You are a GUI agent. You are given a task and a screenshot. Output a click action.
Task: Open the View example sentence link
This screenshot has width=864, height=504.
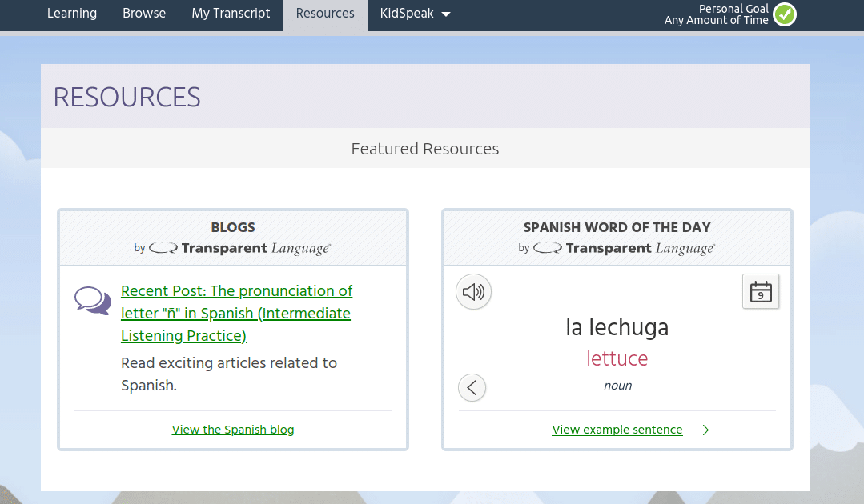[x=617, y=430]
